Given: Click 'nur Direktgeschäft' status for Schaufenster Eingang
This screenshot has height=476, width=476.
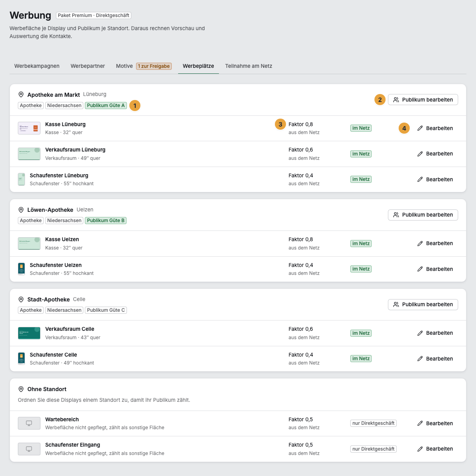Looking at the screenshot, I should coord(373,449).
